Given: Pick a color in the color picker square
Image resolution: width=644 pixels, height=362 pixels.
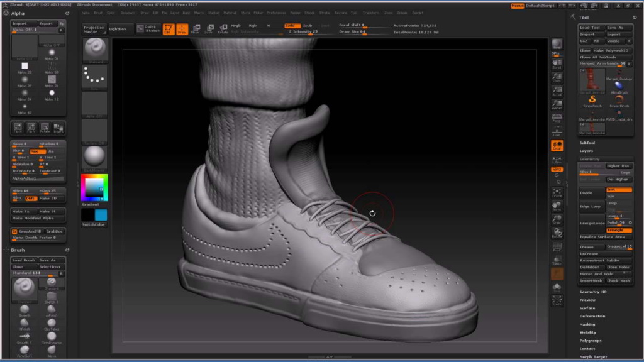Looking at the screenshot, I should pos(94,187).
